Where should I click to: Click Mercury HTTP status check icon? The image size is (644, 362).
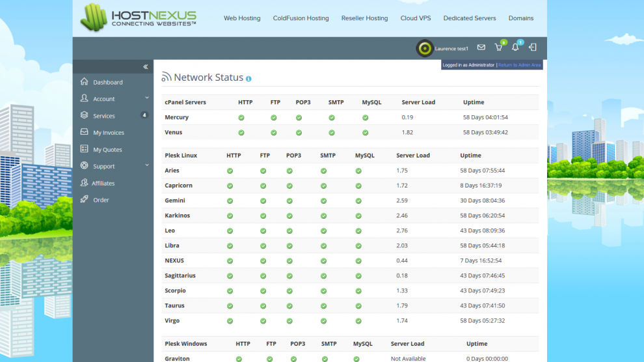241,118
